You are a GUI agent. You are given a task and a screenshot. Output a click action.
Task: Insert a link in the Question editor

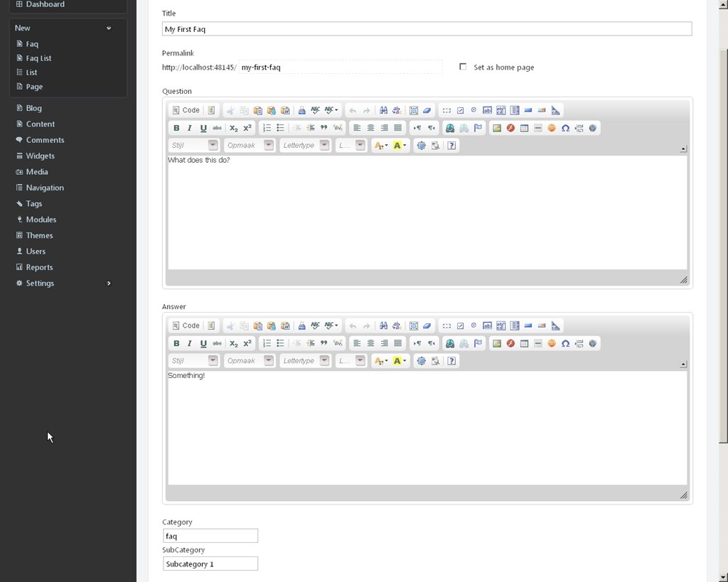pos(450,128)
